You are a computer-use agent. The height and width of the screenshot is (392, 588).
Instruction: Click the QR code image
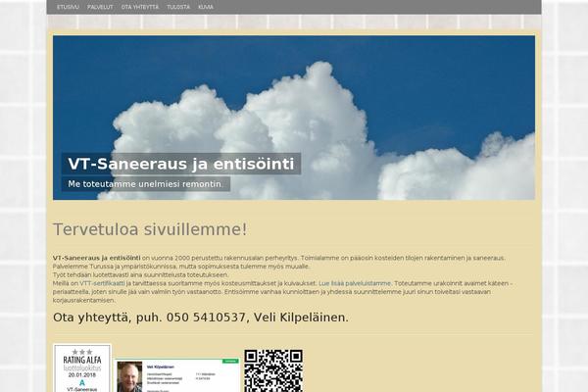(x=273, y=370)
